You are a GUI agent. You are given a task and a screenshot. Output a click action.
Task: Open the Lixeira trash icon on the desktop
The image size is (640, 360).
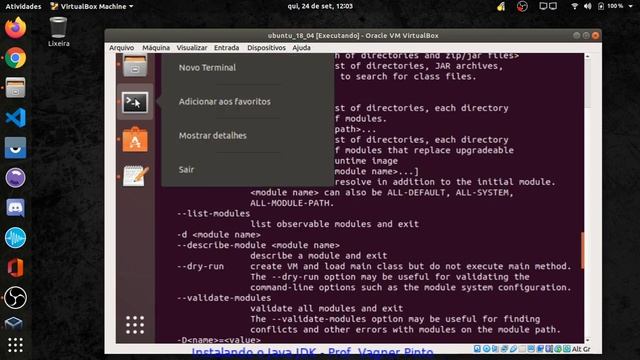58,31
